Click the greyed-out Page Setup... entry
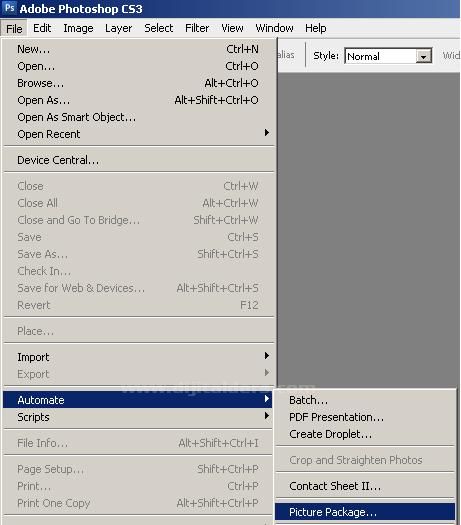461x525 pixels. pos(138,469)
